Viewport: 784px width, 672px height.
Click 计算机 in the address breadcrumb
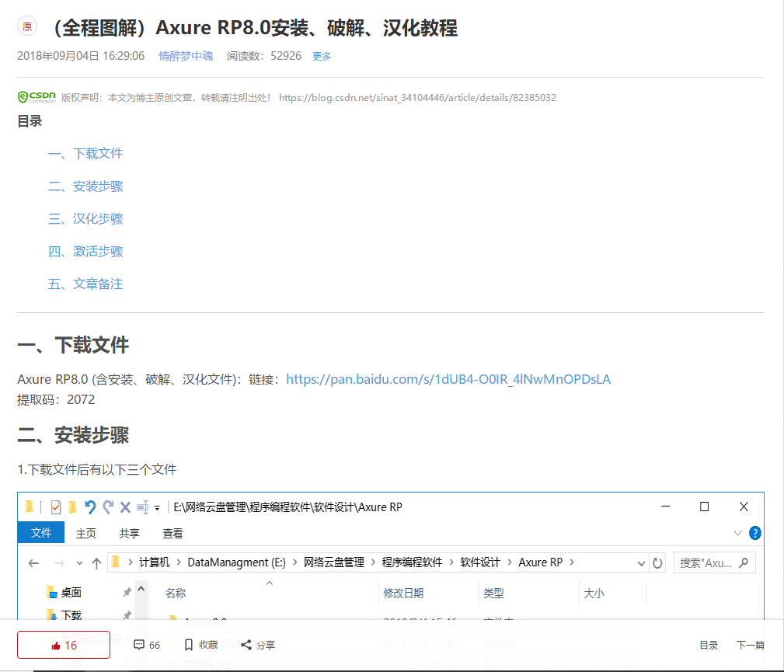tap(154, 562)
